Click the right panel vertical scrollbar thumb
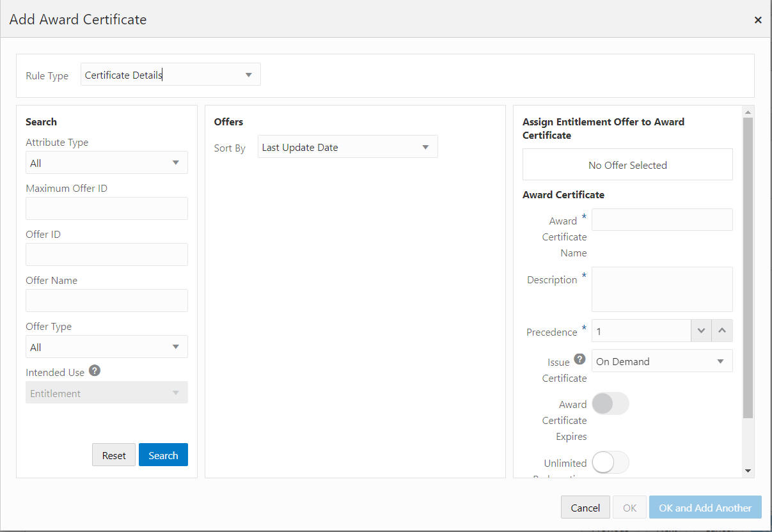The image size is (772, 532). 748,268
